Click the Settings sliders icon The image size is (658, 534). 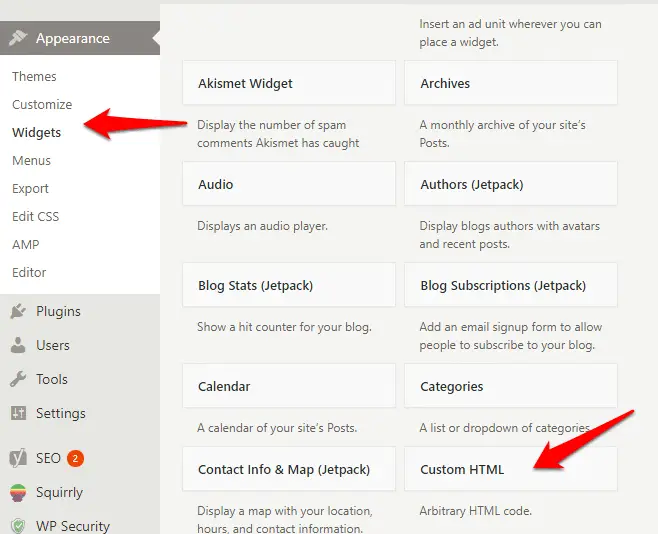[x=18, y=413]
